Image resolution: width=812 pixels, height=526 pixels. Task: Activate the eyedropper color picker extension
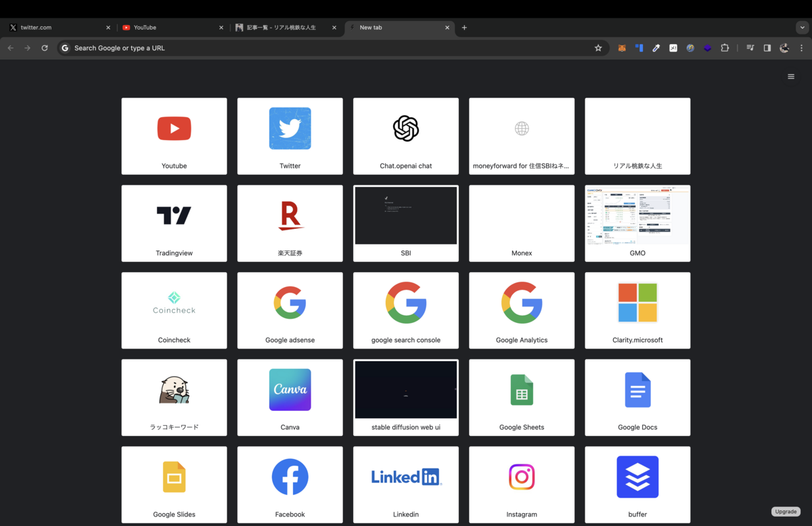tap(656, 48)
